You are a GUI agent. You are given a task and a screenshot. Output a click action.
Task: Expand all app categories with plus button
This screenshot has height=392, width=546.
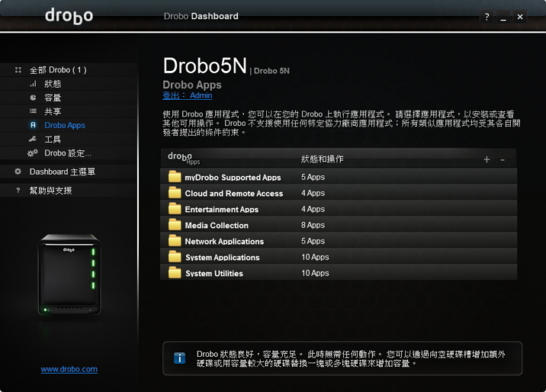coord(487,159)
